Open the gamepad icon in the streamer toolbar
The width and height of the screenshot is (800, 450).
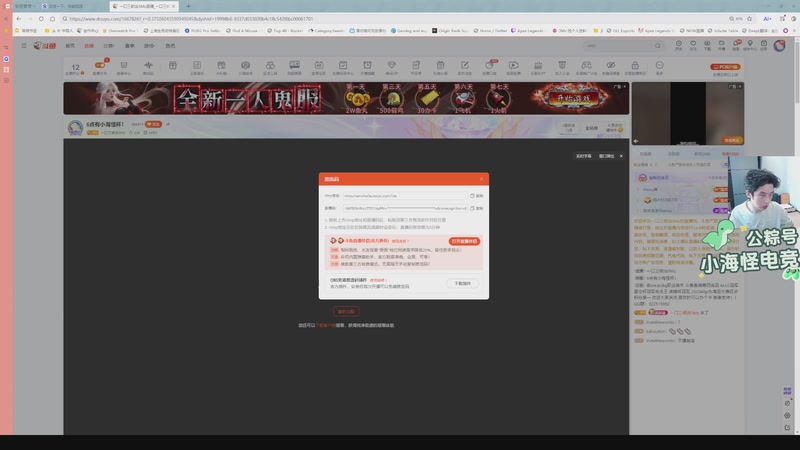click(586, 65)
